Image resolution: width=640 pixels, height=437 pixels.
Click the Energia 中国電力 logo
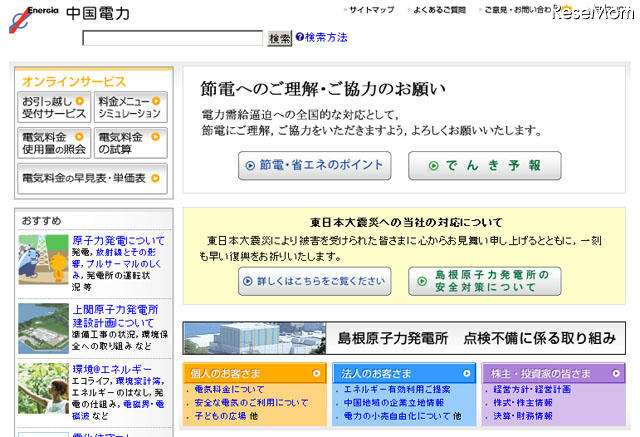69,18
